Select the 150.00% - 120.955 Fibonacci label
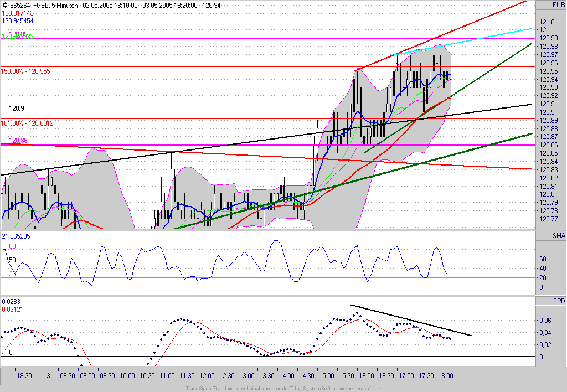The width and height of the screenshot is (567, 392). coord(25,71)
